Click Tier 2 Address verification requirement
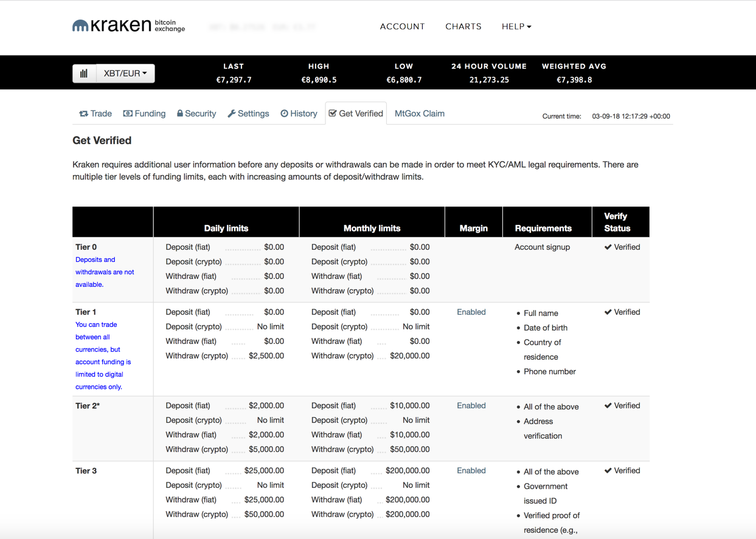 [543, 429]
